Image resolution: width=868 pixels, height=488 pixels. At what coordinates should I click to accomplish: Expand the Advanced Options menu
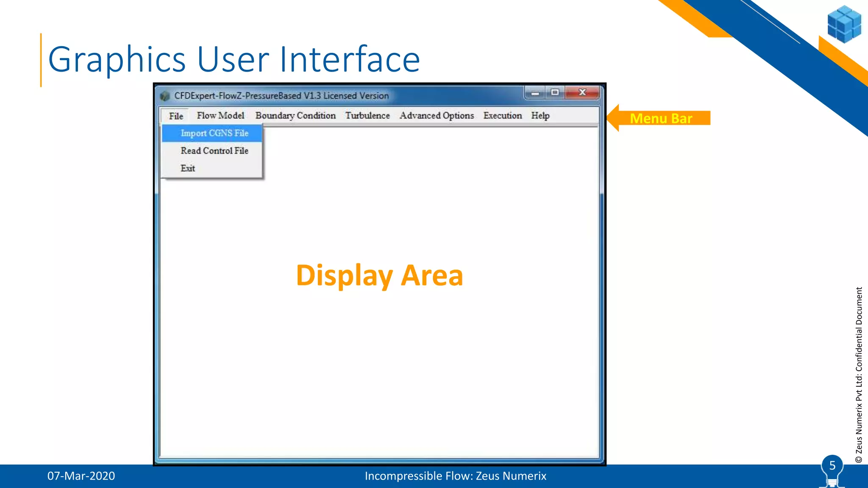[x=437, y=116]
